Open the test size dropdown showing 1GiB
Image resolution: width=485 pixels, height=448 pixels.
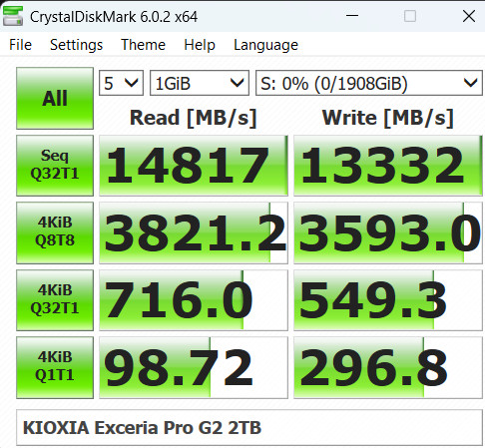click(x=200, y=83)
